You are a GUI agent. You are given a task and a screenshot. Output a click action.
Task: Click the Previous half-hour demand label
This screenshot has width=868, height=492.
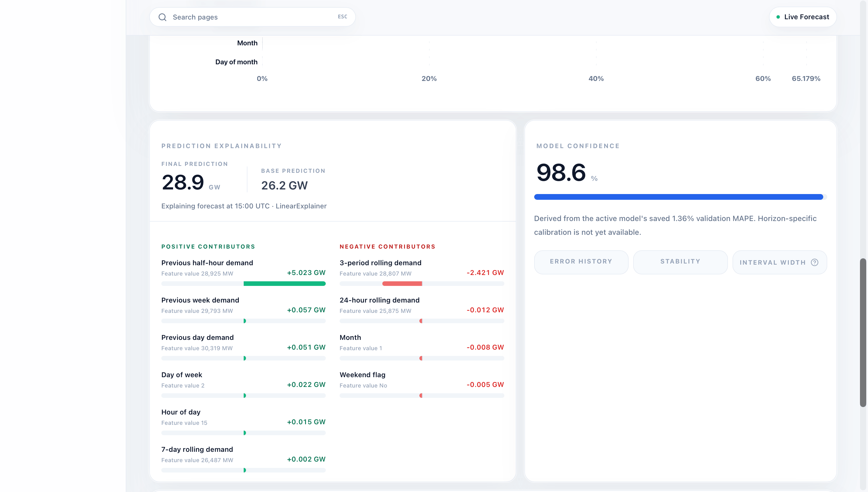pyautogui.click(x=207, y=263)
